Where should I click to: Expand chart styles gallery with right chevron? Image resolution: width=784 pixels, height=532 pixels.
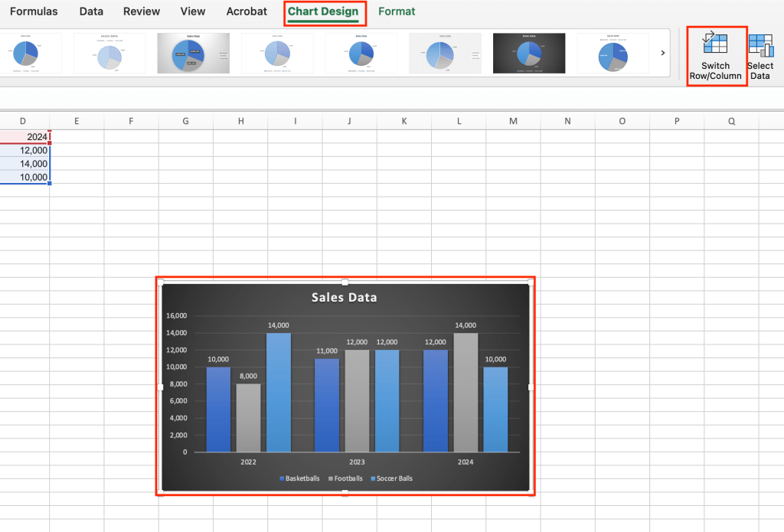click(x=663, y=53)
